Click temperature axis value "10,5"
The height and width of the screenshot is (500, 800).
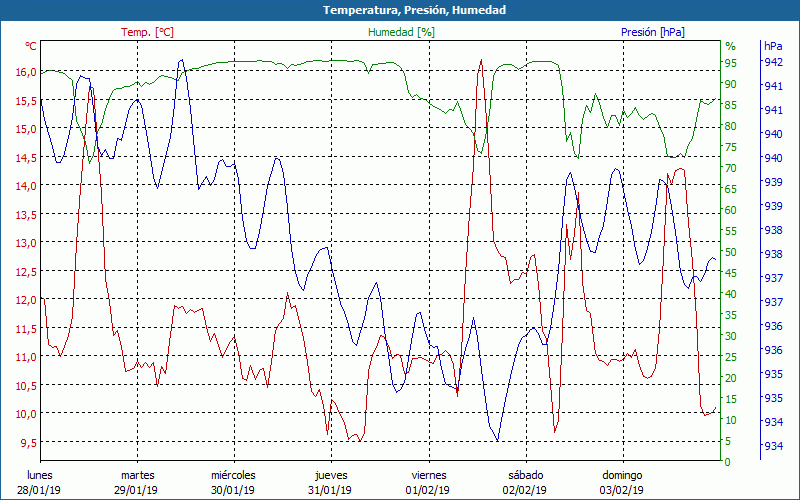point(27,385)
